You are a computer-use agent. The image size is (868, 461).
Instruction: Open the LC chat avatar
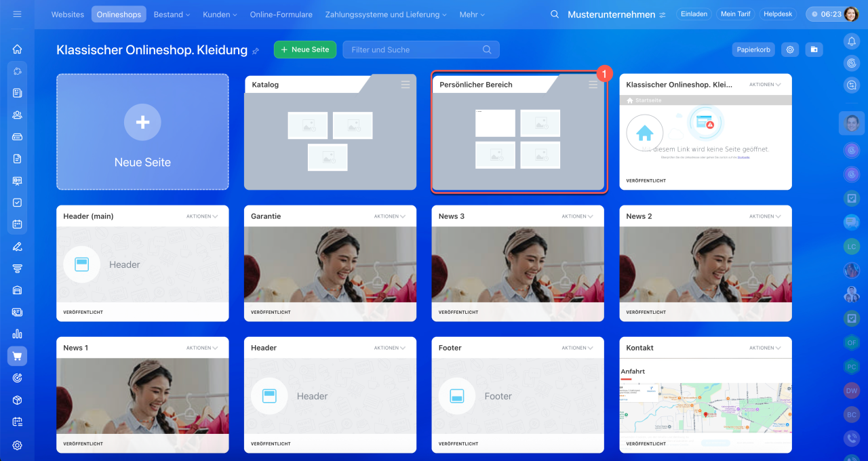(x=852, y=246)
